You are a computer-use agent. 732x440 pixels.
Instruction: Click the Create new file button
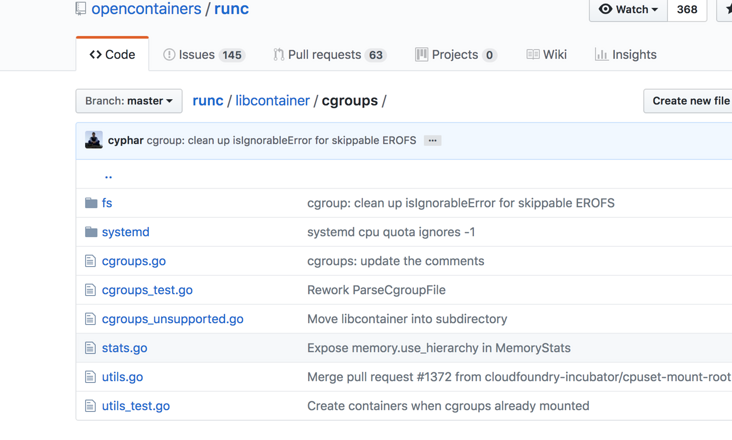coord(690,101)
